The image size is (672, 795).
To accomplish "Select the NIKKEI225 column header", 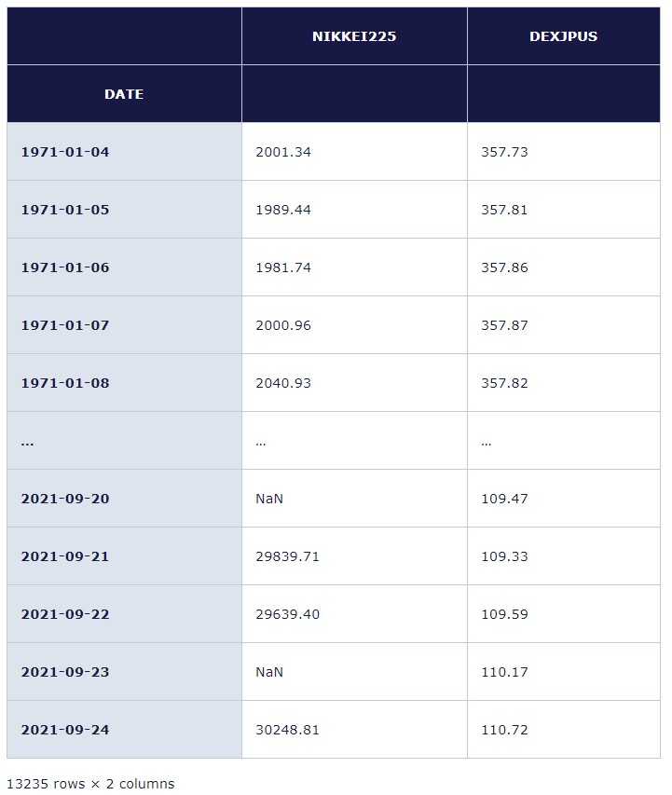I will (x=354, y=36).
